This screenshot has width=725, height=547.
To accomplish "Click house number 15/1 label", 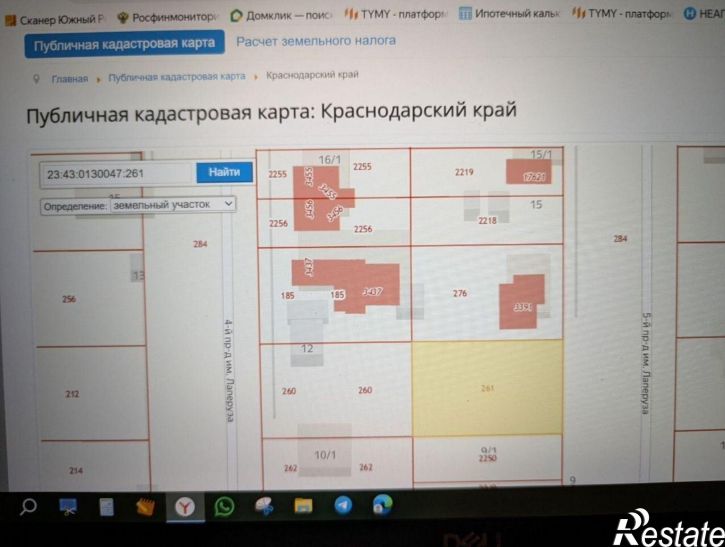I will click(541, 155).
